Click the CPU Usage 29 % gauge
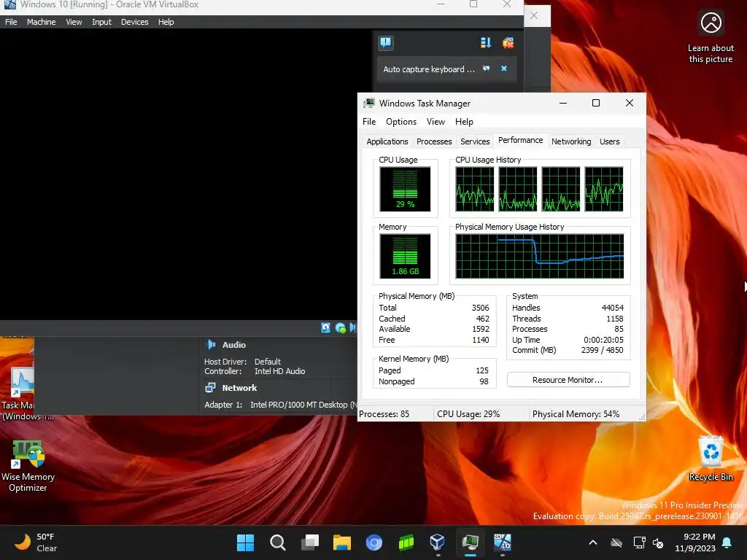747x560 pixels. pos(405,189)
